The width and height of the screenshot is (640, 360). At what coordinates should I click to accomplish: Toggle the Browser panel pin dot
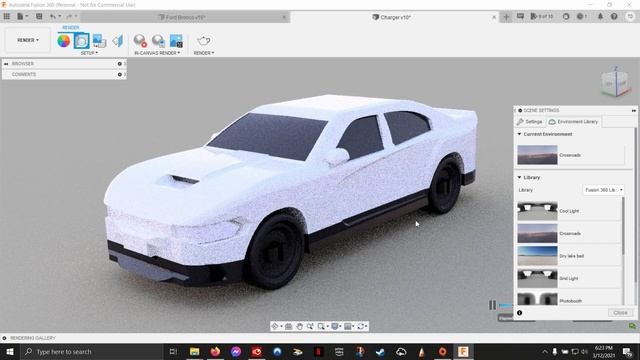click(120, 64)
